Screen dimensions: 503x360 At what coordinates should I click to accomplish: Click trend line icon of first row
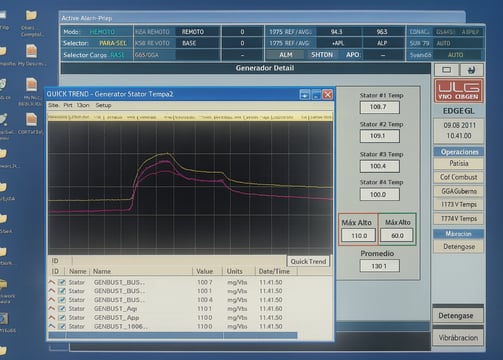(x=52, y=282)
